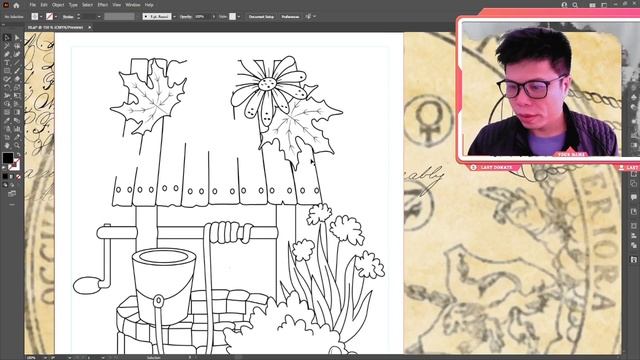Open the Select menu
Screen dimensions: 640x360
87,5
